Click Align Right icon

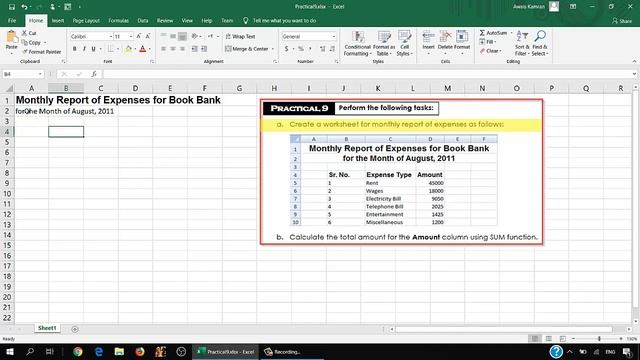pos(182,49)
